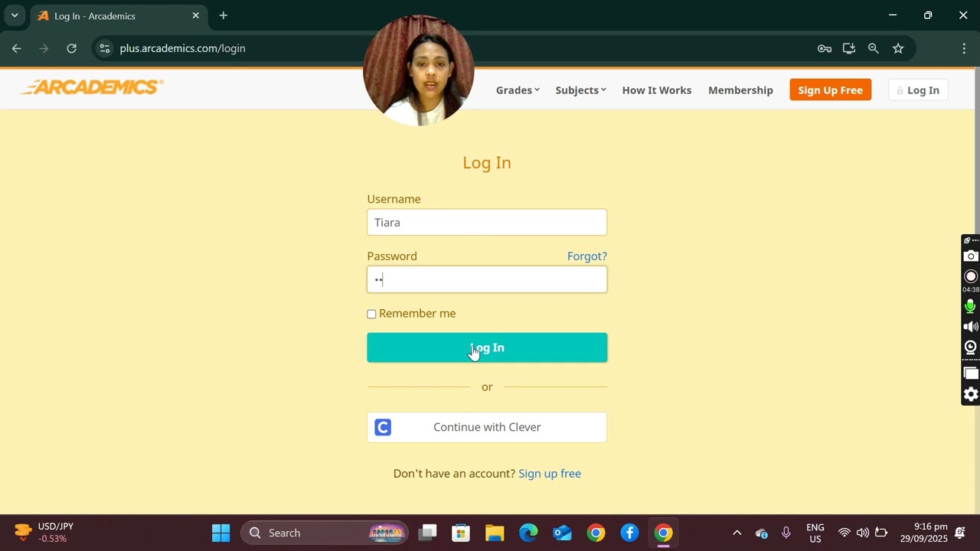Launch Microsoft Edge from the taskbar
The image size is (980, 551).
pyautogui.click(x=528, y=533)
